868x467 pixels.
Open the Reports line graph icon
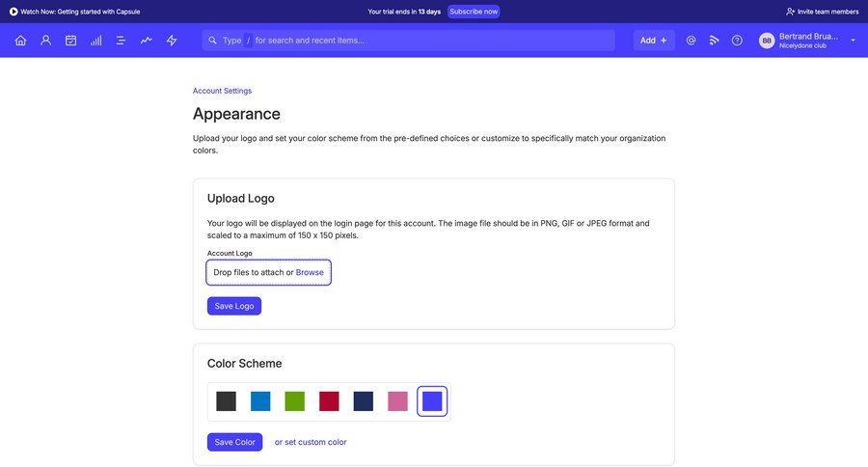[x=146, y=41]
